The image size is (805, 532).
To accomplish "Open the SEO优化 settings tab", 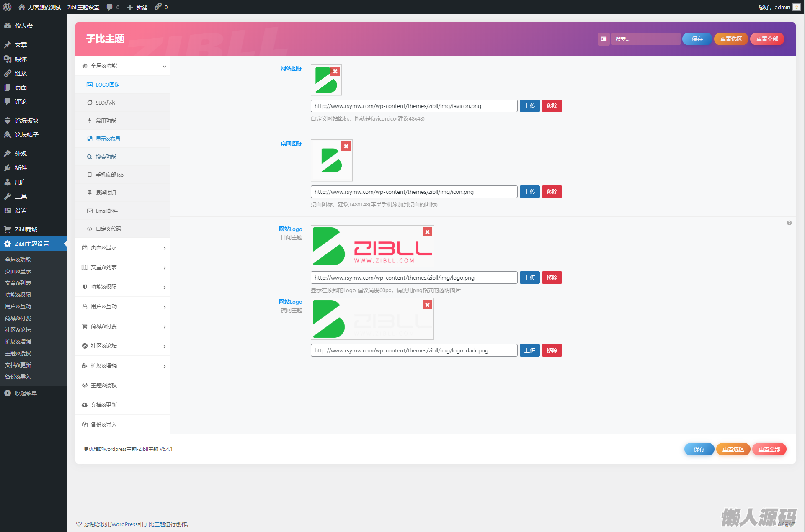I will 105,103.
